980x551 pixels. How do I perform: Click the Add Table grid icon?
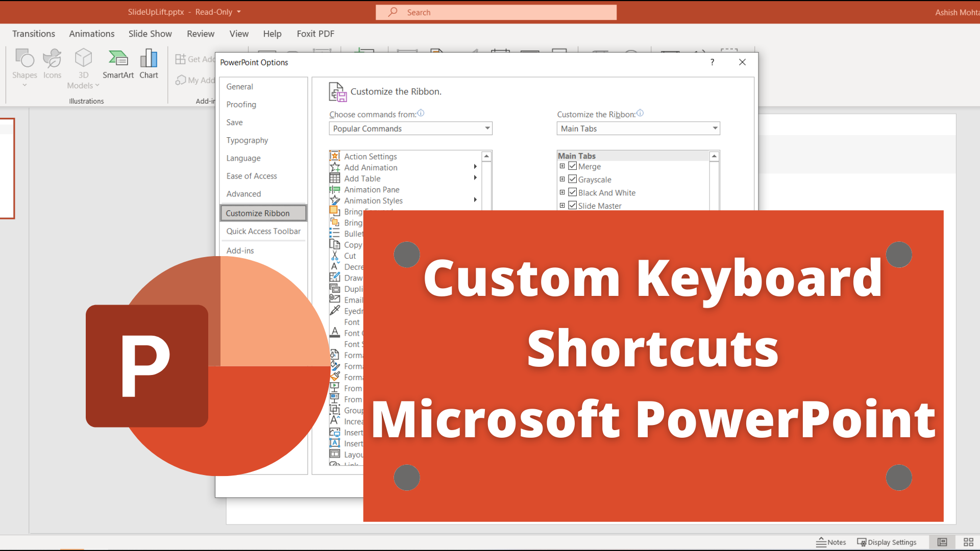pos(335,179)
